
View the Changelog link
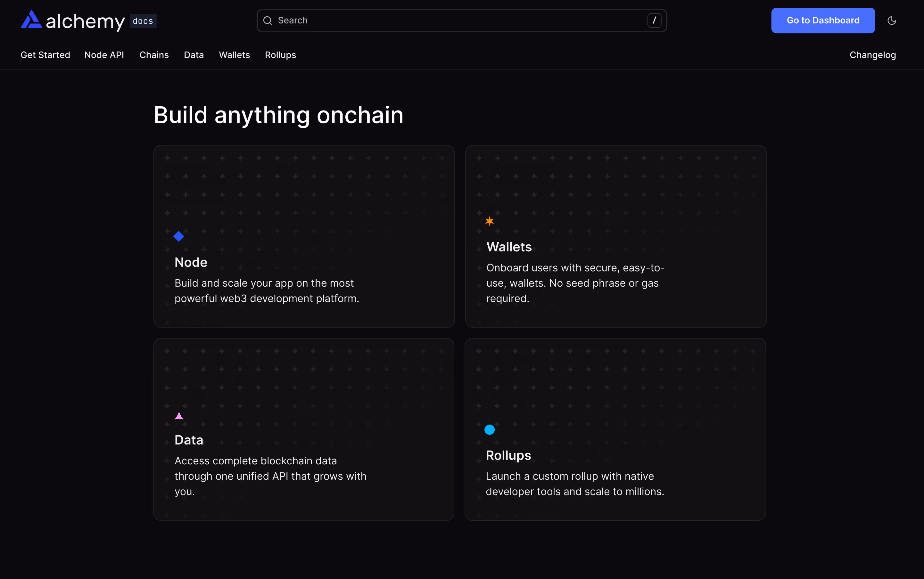[x=873, y=55]
